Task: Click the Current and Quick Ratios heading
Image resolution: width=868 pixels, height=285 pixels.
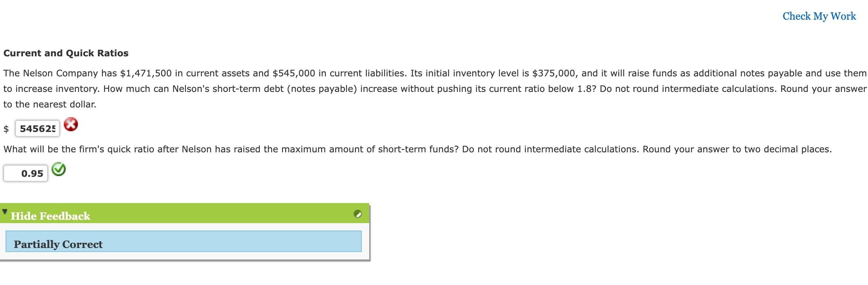Action: tap(66, 53)
